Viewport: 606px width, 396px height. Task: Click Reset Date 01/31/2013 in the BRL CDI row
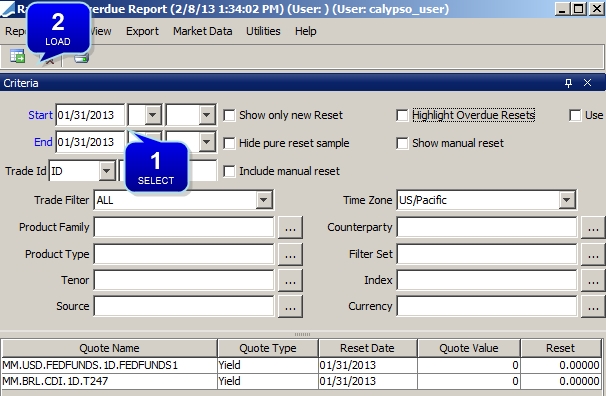pyautogui.click(x=368, y=381)
